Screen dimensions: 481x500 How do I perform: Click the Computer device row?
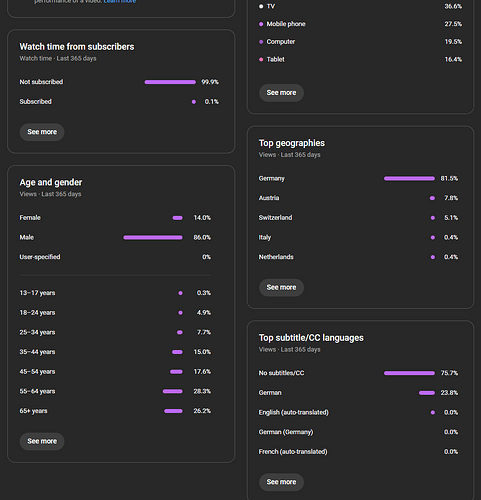360,42
